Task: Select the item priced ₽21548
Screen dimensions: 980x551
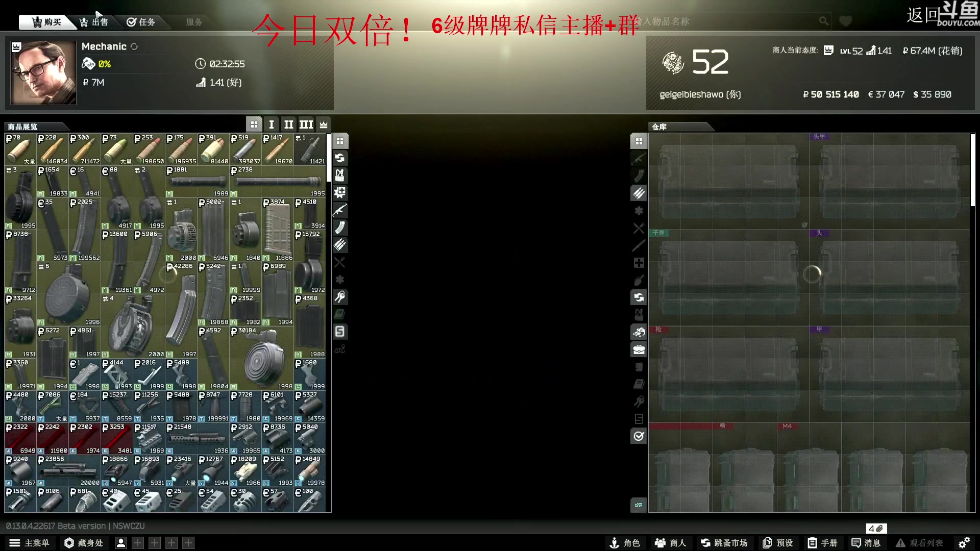Action: click(197, 439)
